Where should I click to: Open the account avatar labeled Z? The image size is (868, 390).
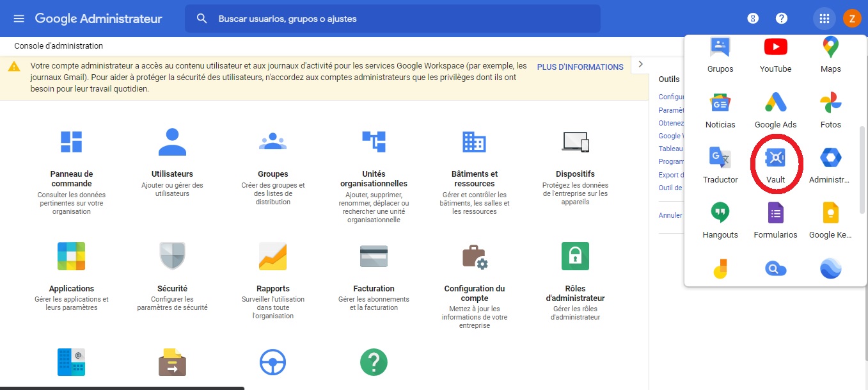pyautogui.click(x=852, y=19)
